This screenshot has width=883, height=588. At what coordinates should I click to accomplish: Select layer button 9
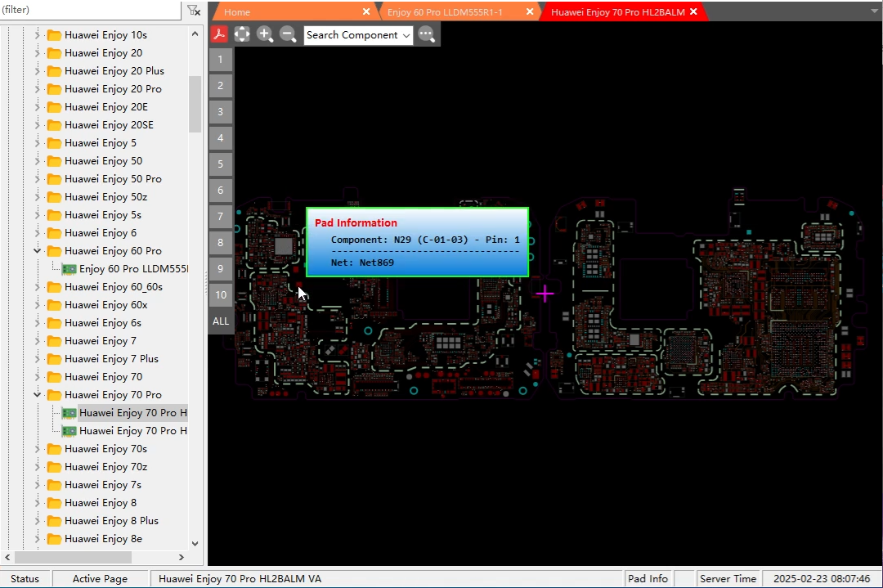(220, 269)
